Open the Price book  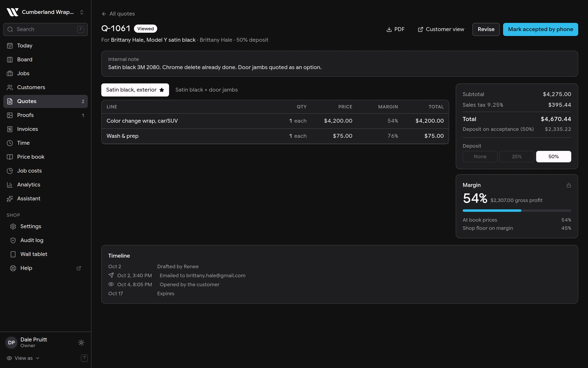[x=46, y=157]
